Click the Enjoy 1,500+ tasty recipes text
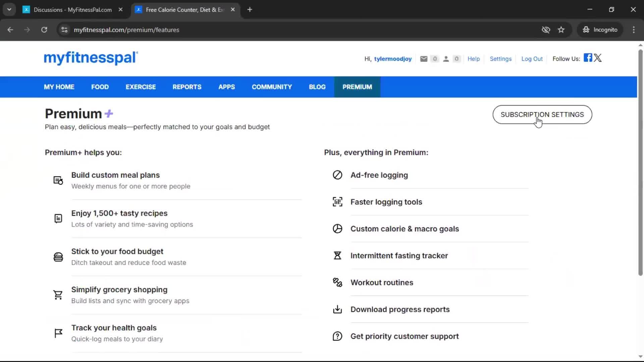Screen dimensions: 644x362 click(119, 214)
